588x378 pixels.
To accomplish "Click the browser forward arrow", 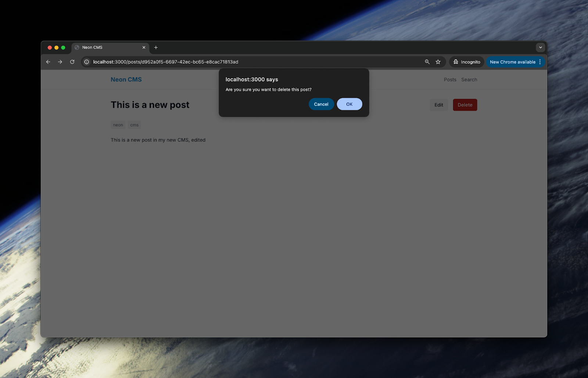I will point(60,62).
